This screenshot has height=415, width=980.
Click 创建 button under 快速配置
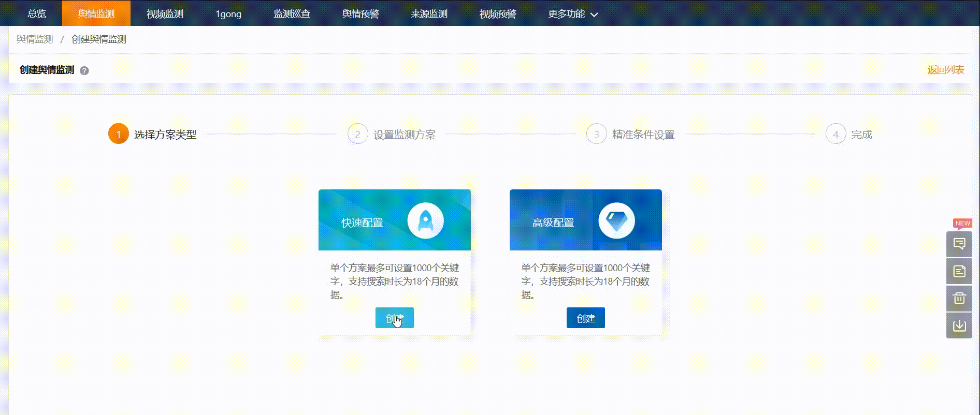point(395,318)
